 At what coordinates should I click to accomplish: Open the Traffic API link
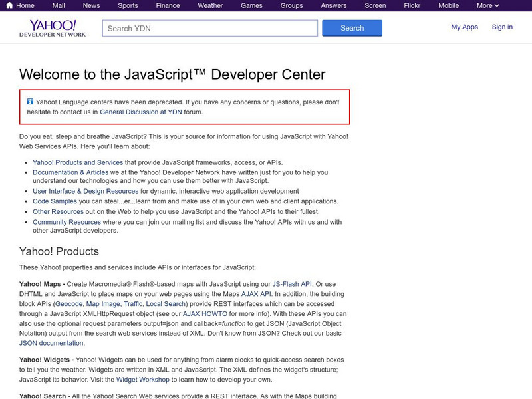[133, 304]
